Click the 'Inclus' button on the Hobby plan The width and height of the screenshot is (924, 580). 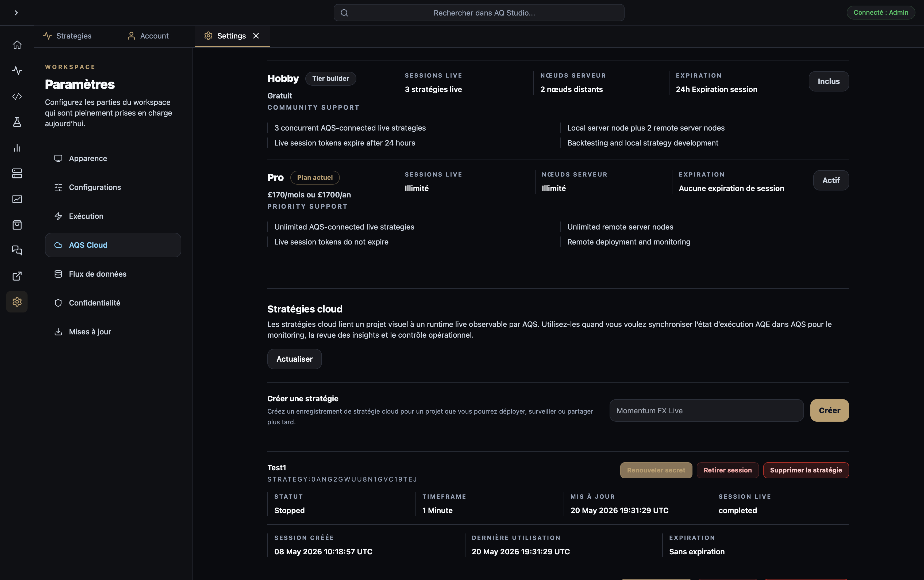point(829,81)
